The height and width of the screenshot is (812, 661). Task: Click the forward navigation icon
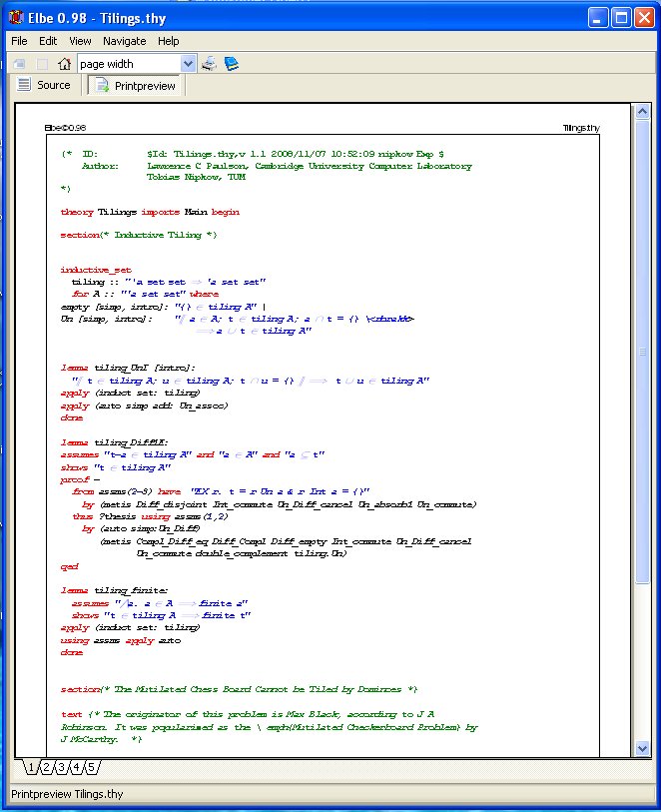click(42, 64)
